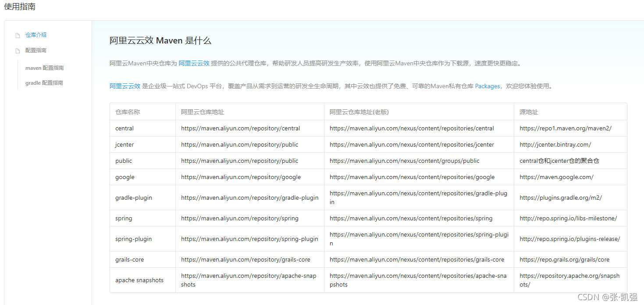Click the 阿里云云效 link starting the second paragraph
This screenshot has height=305, width=644.
(125, 86)
